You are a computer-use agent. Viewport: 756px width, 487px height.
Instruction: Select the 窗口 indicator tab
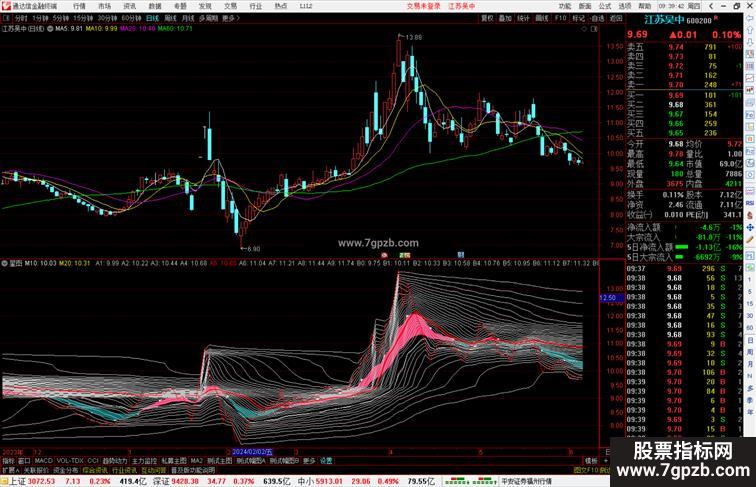pos(24,461)
